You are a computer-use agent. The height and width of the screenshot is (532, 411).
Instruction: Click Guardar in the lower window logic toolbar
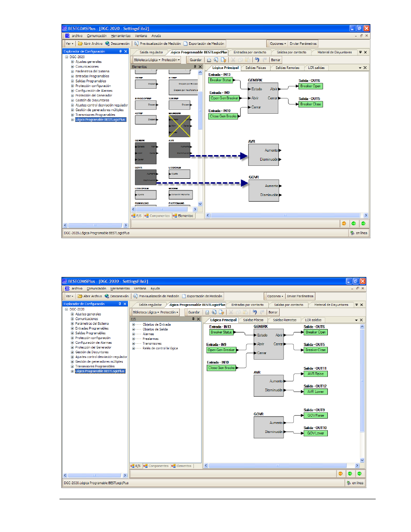click(194, 312)
